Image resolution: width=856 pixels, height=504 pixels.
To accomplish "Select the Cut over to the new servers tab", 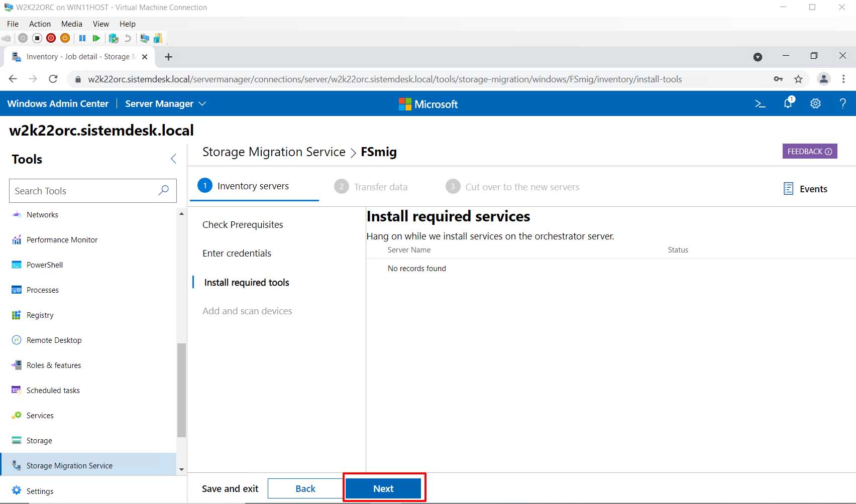I will [x=512, y=187].
